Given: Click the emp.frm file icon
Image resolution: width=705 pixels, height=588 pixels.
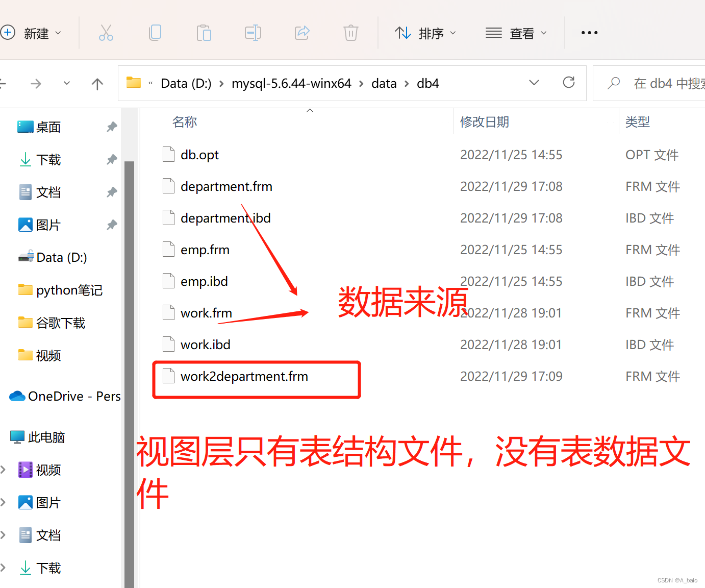Looking at the screenshot, I should [168, 249].
